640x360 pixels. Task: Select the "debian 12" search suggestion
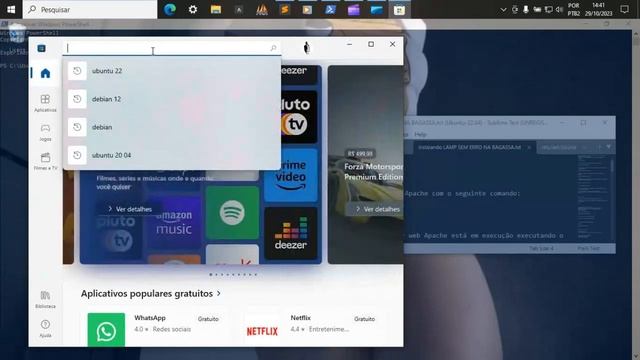point(172,99)
